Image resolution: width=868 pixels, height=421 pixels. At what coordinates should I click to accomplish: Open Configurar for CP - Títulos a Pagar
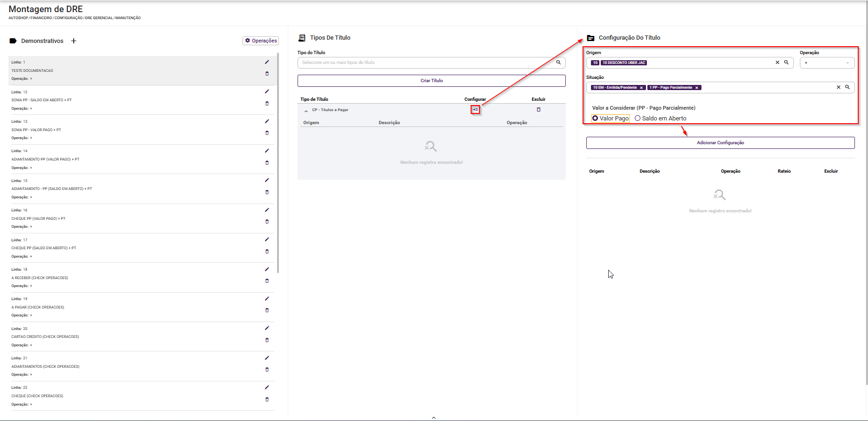475,110
